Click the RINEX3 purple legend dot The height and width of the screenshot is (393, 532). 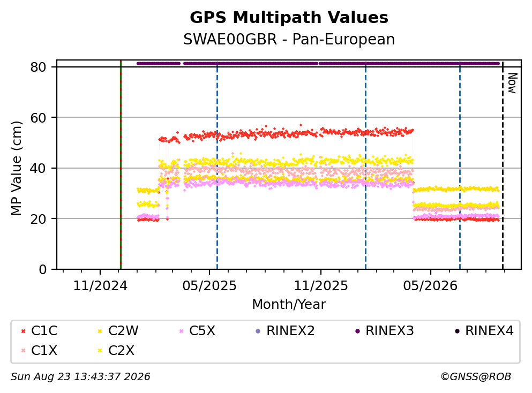click(x=357, y=331)
